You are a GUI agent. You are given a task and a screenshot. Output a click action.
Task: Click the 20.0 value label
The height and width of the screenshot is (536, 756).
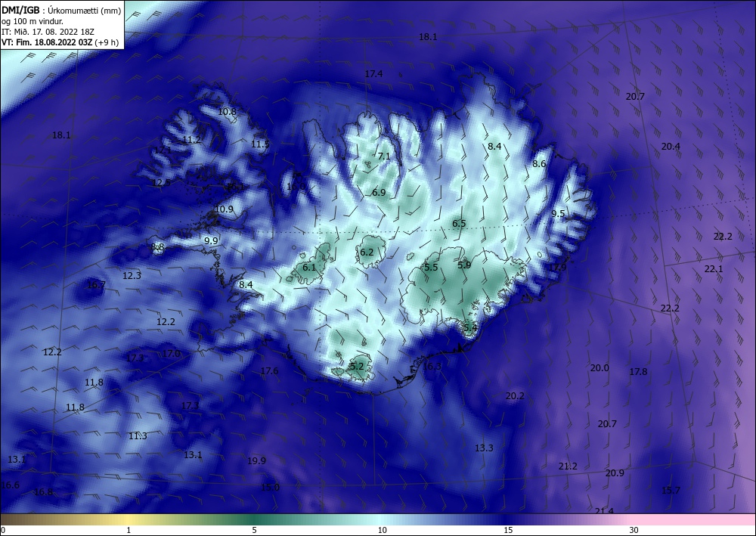pyautogui.click(x=600, y=367)
